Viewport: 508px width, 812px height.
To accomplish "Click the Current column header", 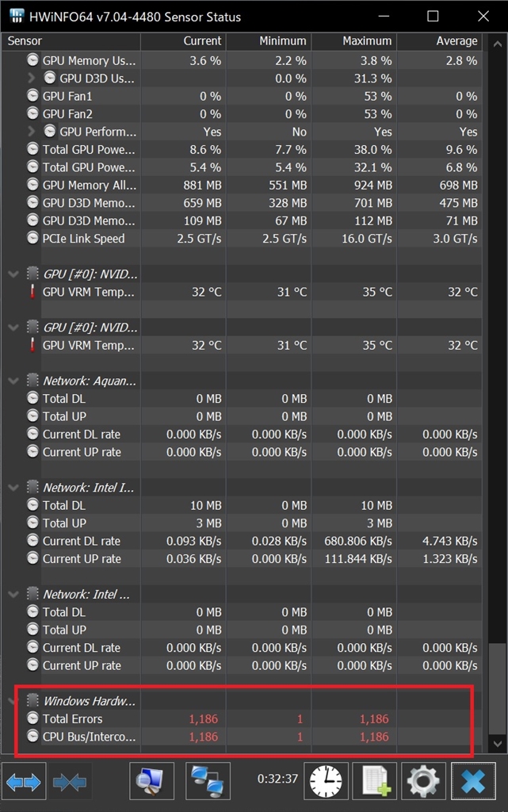I will (202, 40).
